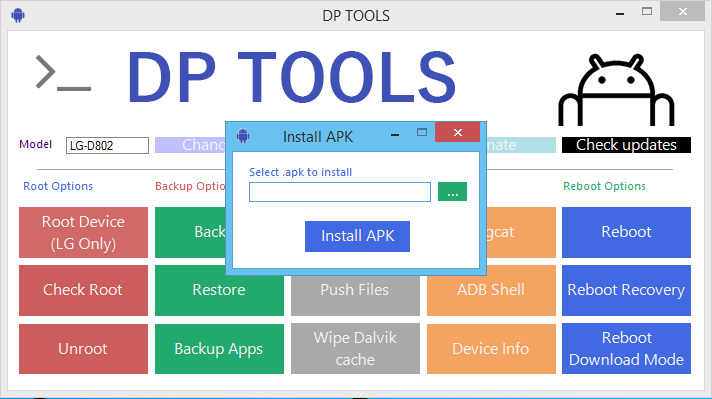
Task: Click the Reboot button
Action: coord(626,232)
